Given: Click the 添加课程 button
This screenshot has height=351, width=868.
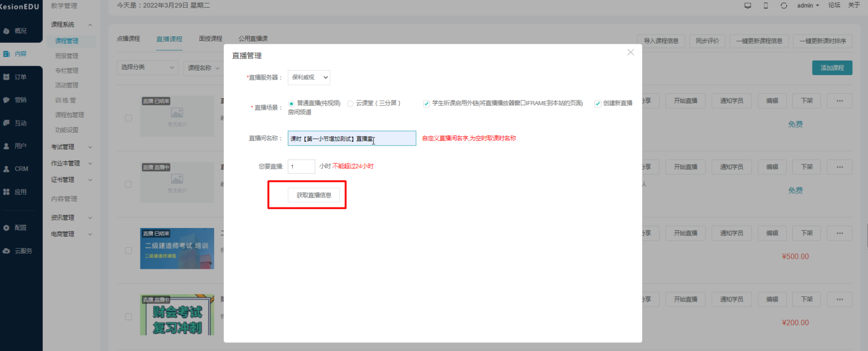Looking at the screenshot, I should (x=832, y=68).
